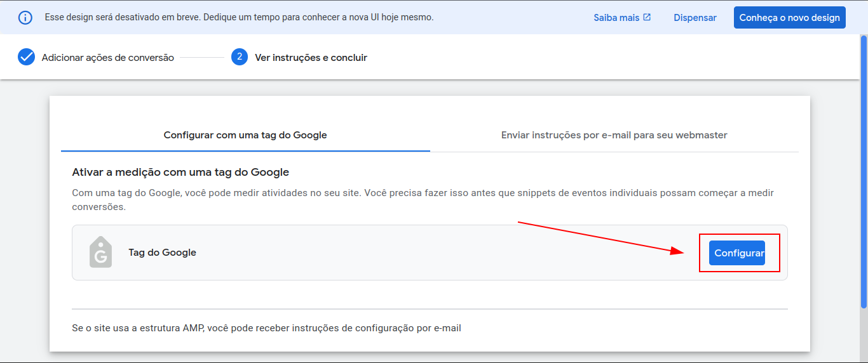Screen dimensions: 868x363
Task: Click the Google tag icon
Action: (x=100, y=252)
